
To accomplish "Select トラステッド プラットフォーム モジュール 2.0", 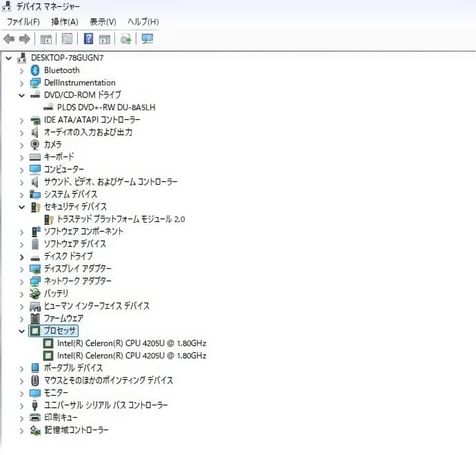I will click(121, 219).
